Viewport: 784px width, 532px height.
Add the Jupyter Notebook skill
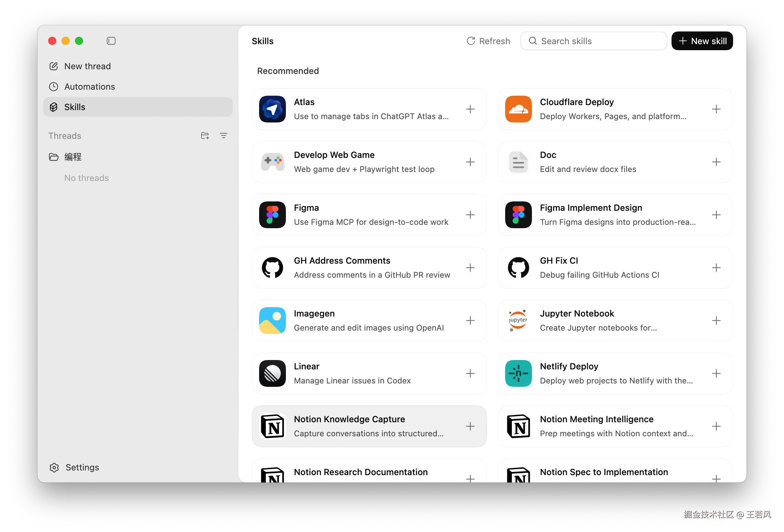tap(716, 320)
